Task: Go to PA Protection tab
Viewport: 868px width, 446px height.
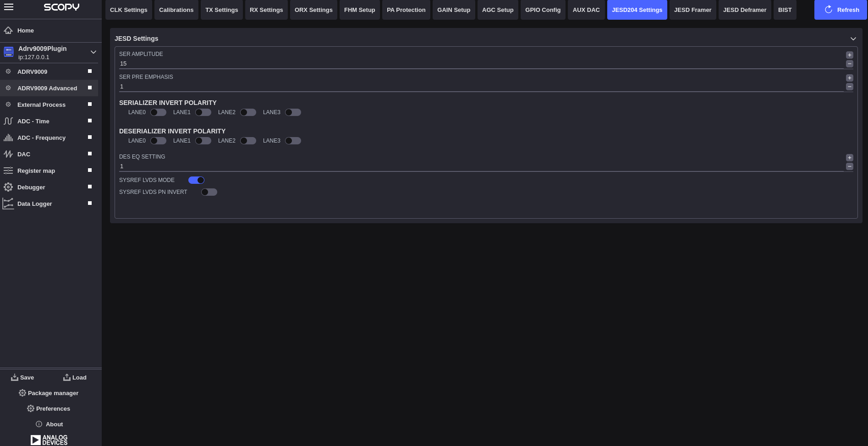Action: pos(406,10)
